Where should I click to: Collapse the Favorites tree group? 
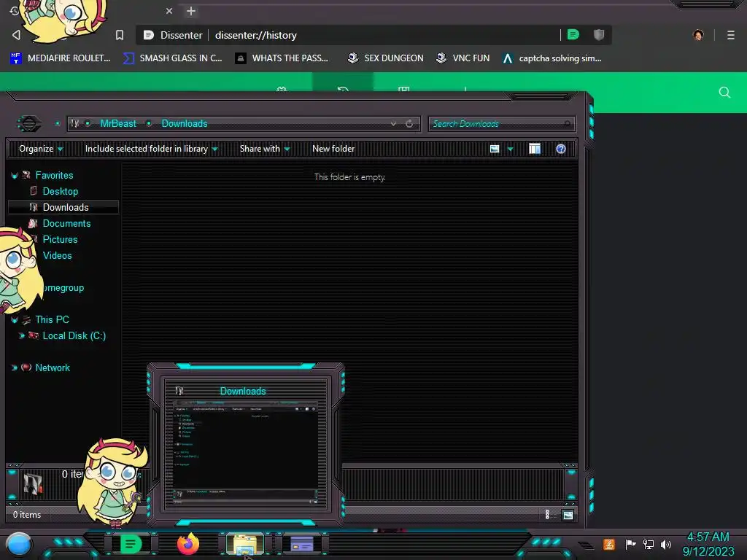pos(15,176)
